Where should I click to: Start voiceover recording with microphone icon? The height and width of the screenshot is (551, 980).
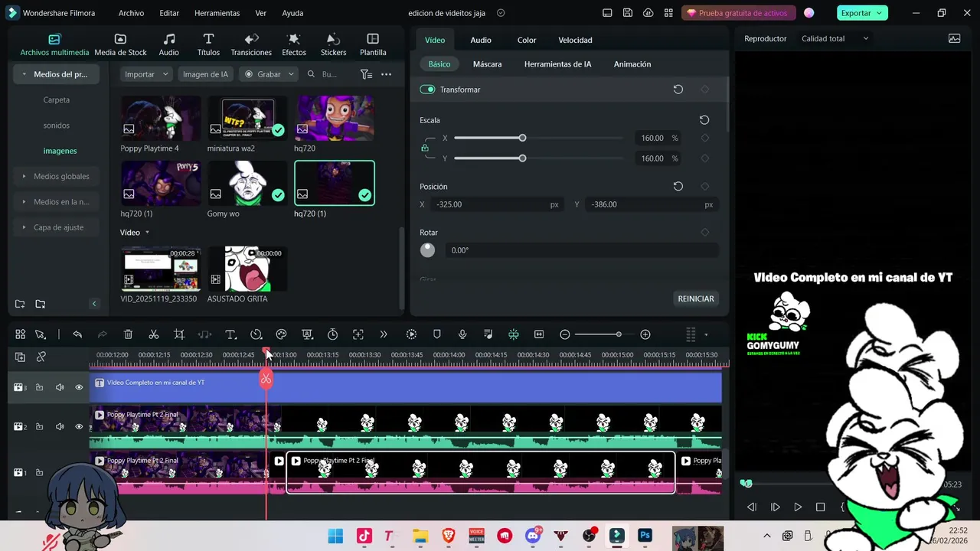462,334
